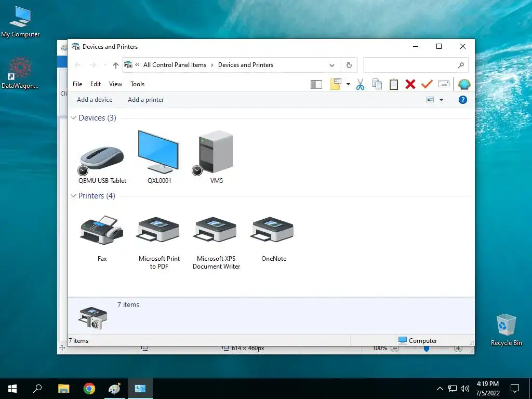The width and height of the screenshot is (532, 399).
Task: Click the Cut scissors toolbar icon
Action: [360, 84]
